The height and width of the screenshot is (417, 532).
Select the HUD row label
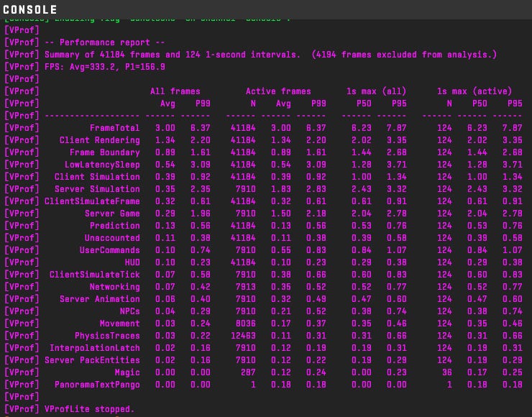point(132,262)
